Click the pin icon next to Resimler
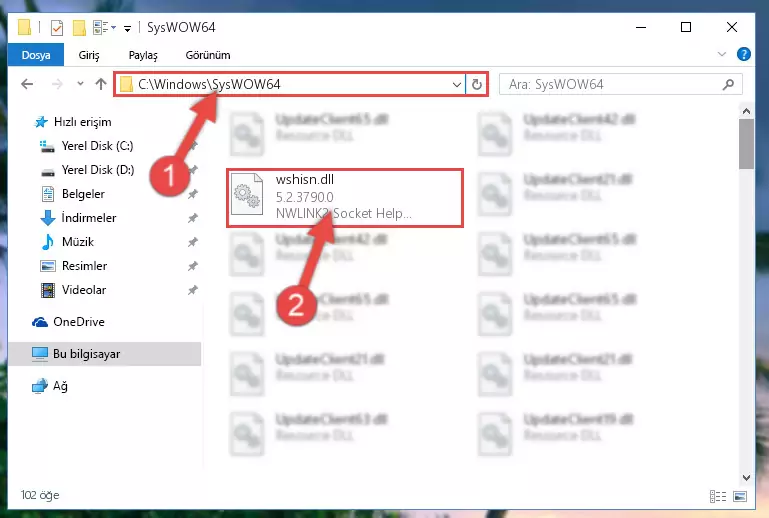 (x=192, y=266)
